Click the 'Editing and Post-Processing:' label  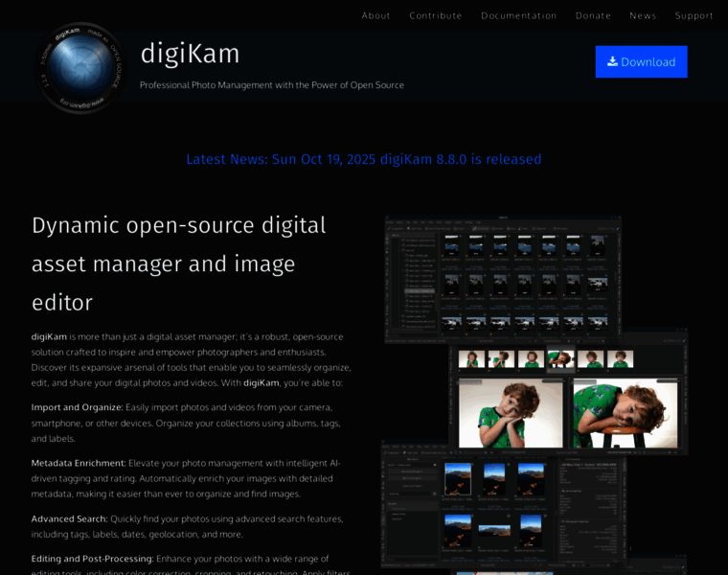(x=92, y=559)
